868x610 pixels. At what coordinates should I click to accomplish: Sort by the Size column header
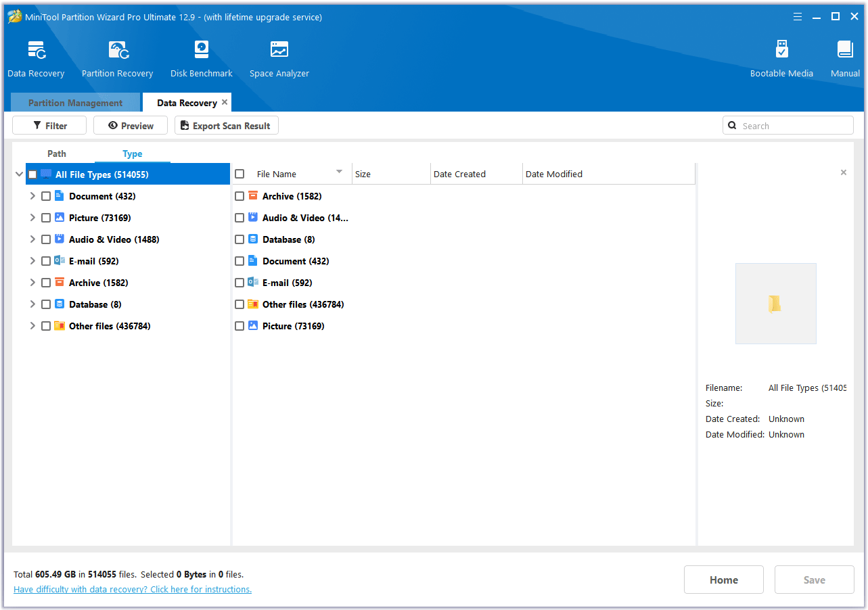click(x=392, y=174)
